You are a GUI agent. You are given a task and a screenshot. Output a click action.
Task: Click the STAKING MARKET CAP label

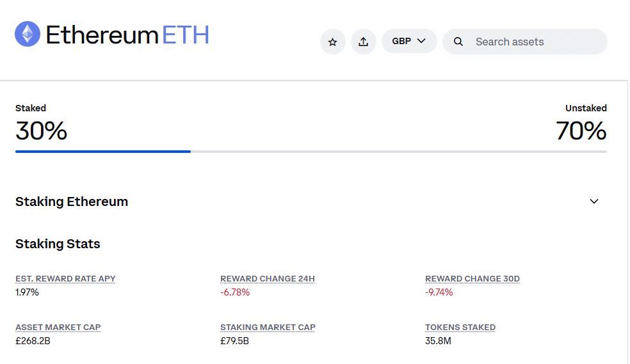pos(268,327)
